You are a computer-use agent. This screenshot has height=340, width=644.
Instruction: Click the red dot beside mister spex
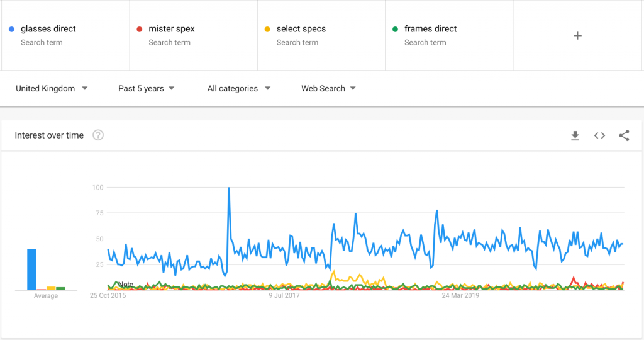[140, 29]
